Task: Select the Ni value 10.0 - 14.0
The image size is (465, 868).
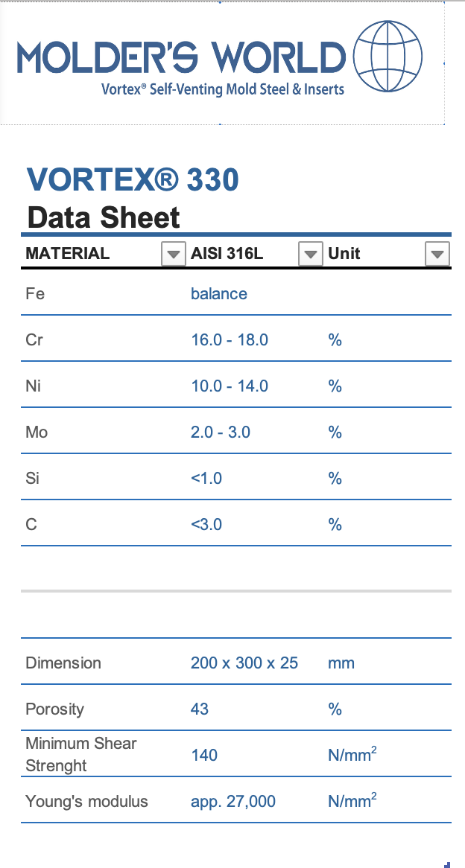Action: pyautogui.click(x=230, y=386)
